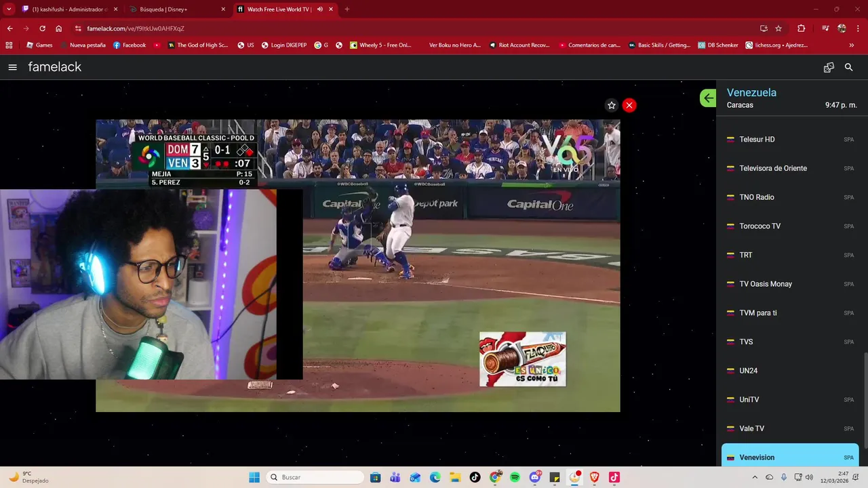Select TNO Radio channel
Viewport: 868px width, 488px height.
pos(790,197)
